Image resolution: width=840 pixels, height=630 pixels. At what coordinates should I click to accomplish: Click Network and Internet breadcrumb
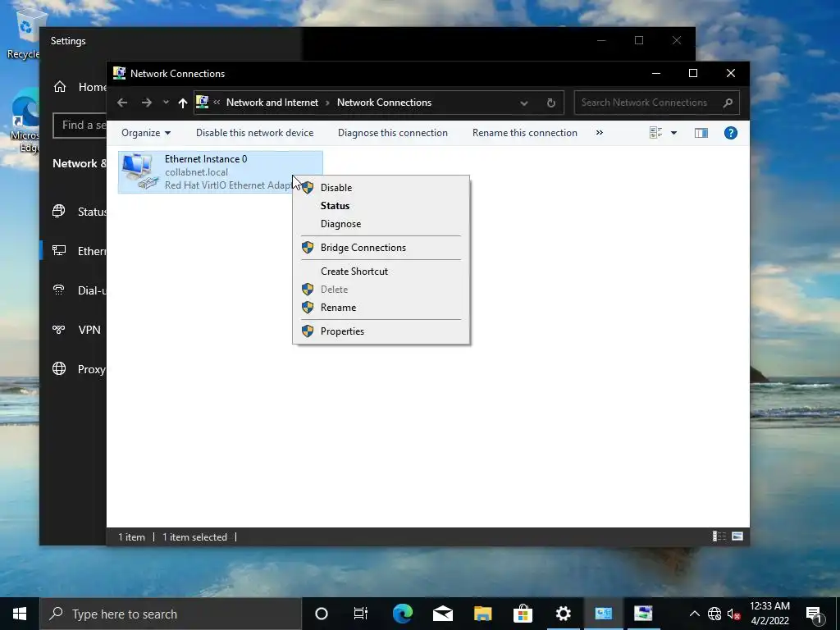point(272,103)
